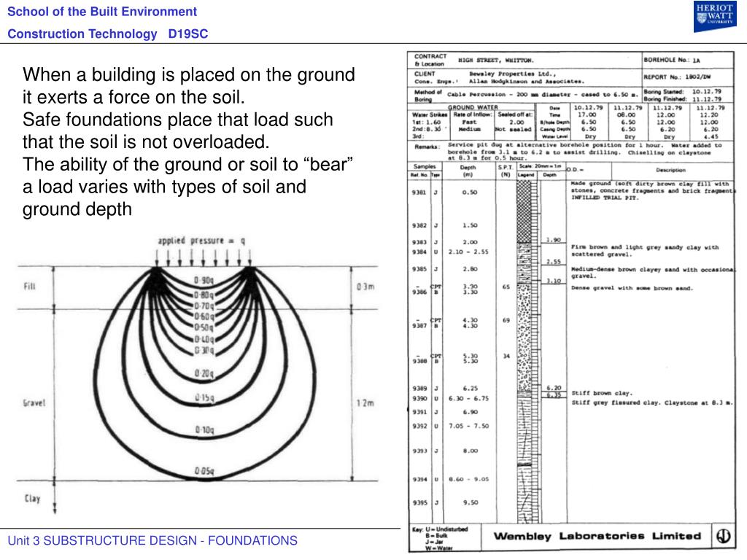Click sample reference number 9392

(419, 426)
